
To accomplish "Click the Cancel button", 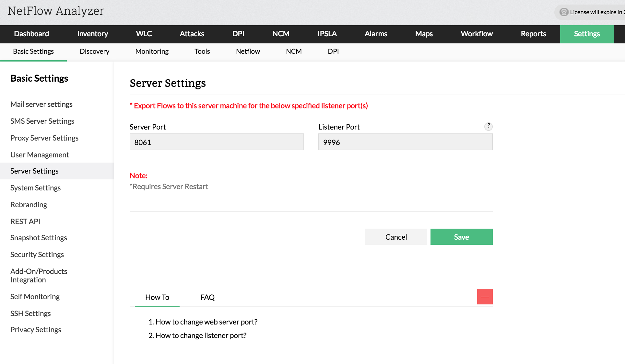I will click(396, 237).
